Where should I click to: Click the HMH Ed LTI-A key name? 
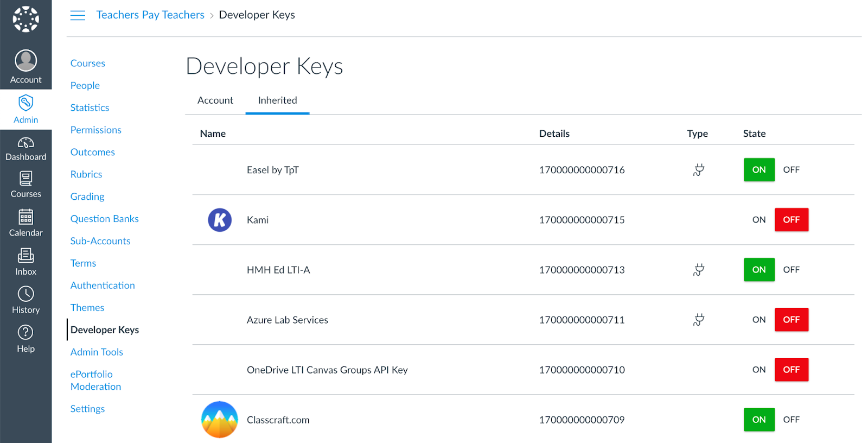coord(278,270)
